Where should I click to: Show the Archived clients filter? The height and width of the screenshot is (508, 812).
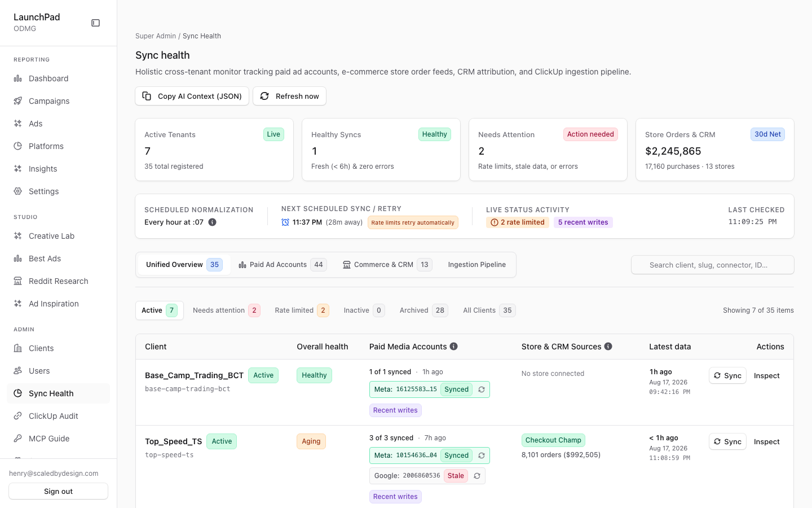tap(423, 310)
